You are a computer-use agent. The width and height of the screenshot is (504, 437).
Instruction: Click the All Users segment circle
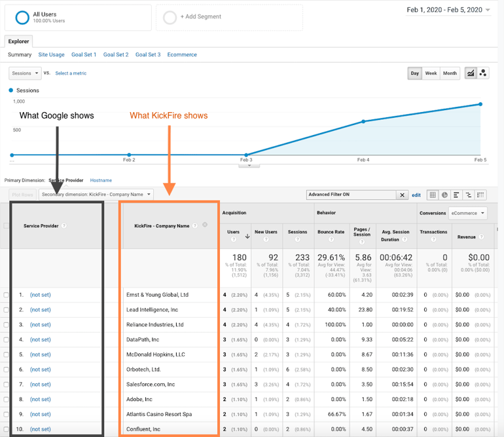22,18
